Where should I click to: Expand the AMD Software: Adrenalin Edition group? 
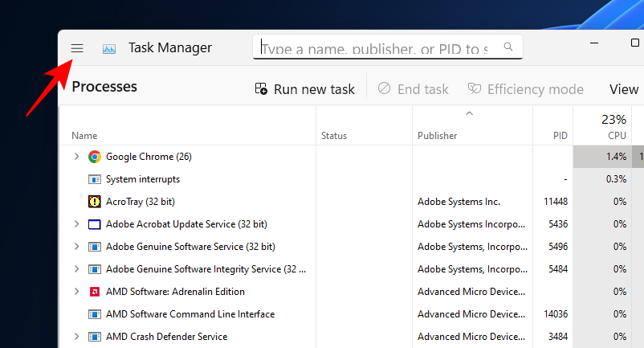click(x=77, y=292)
